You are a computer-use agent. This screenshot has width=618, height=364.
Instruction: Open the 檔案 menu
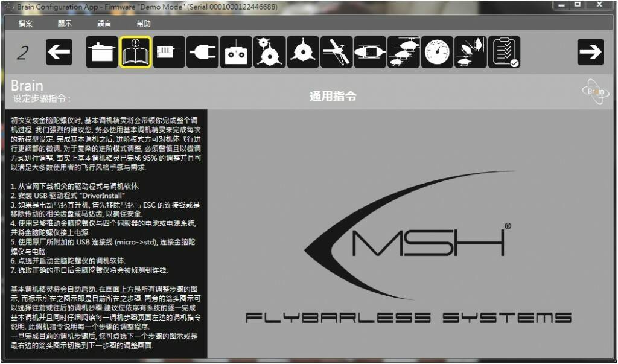tap(25, 24)
